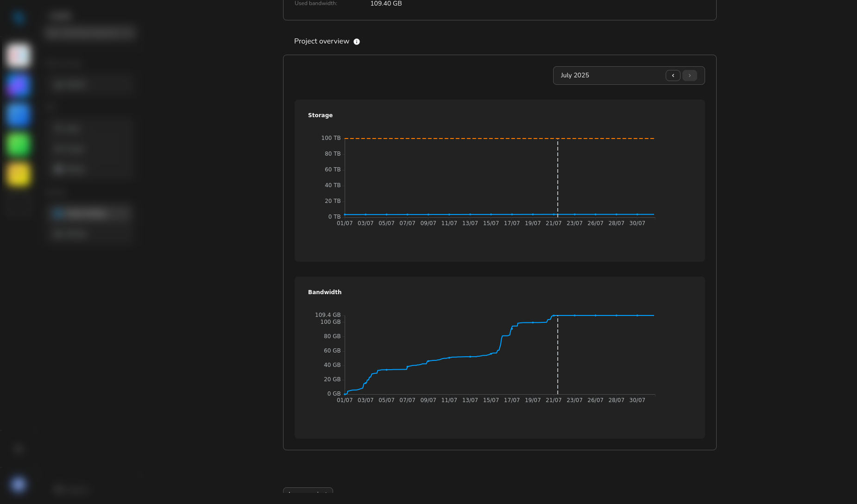Click the info icon beside Project overview

tap(357, 42)
